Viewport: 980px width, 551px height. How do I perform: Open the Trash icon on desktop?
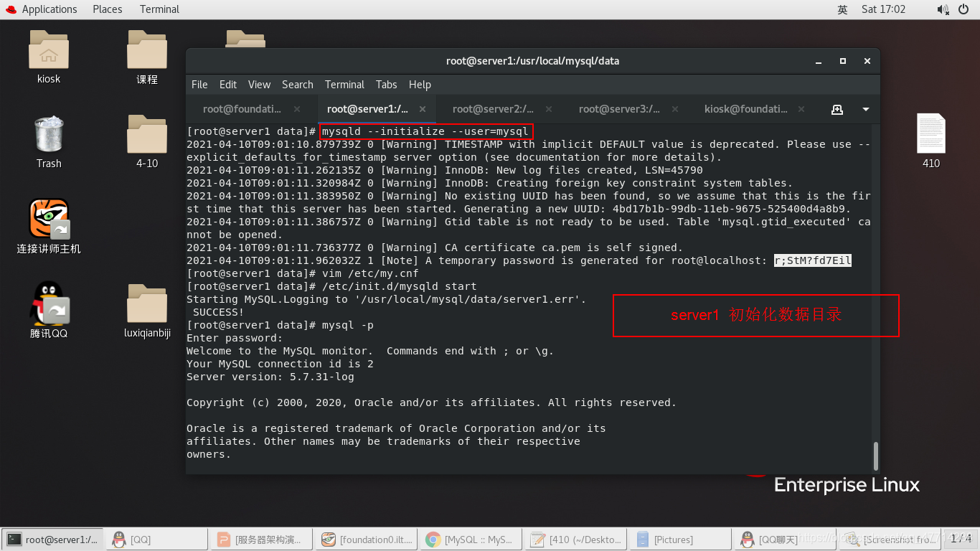tap(49, 134)
